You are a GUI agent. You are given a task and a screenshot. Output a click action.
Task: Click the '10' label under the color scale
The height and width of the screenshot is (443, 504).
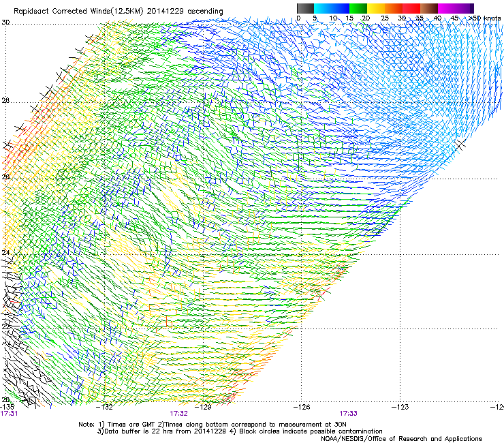click(332, 18)
